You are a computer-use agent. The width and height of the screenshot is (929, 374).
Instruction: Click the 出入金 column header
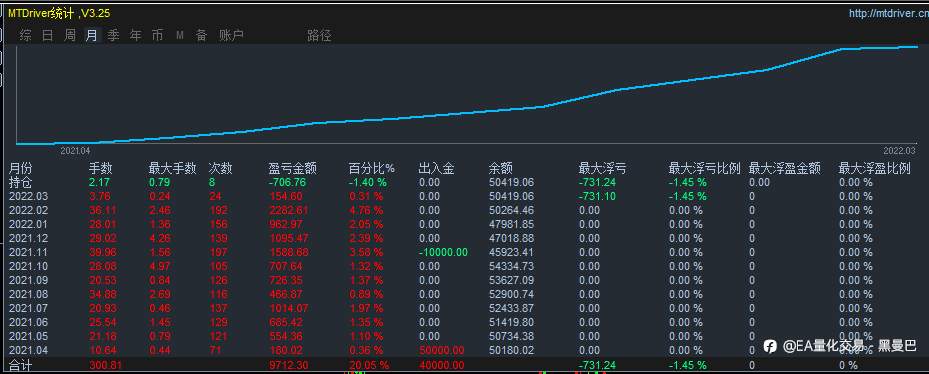click(x=437, y=168)
